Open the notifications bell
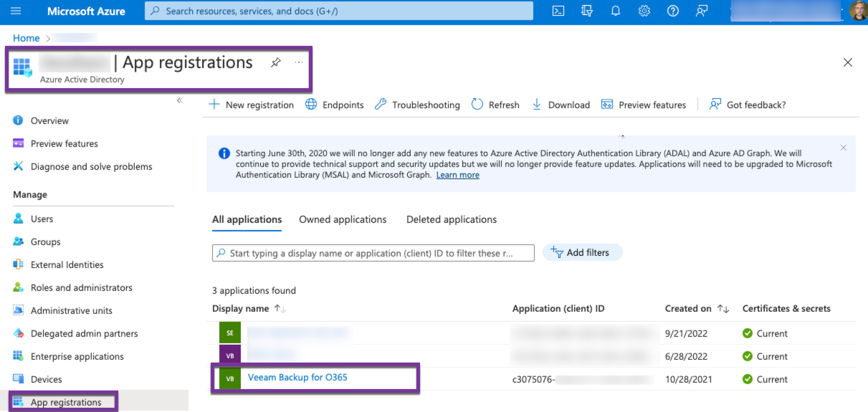This screenshot has width=868, height=412. tap(615, 11)
